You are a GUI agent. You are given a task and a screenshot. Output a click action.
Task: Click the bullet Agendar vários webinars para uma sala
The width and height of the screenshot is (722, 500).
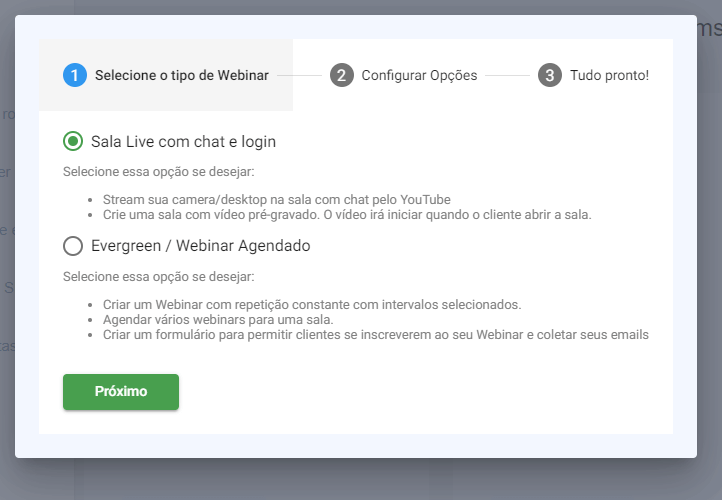click(x=218, y=320)
